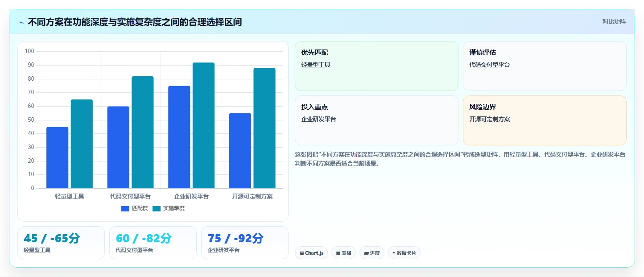Select the 实施难度 bar for 轻量型工具
Viewport: 644px width, 277px height.
(82, 144)
